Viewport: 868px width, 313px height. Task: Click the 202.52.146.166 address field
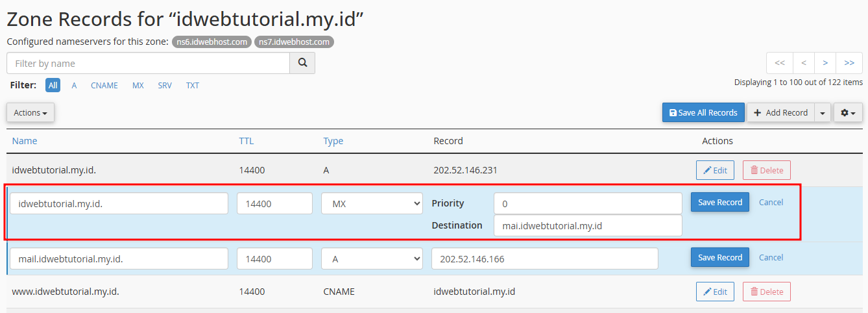[x=545, y=258]
